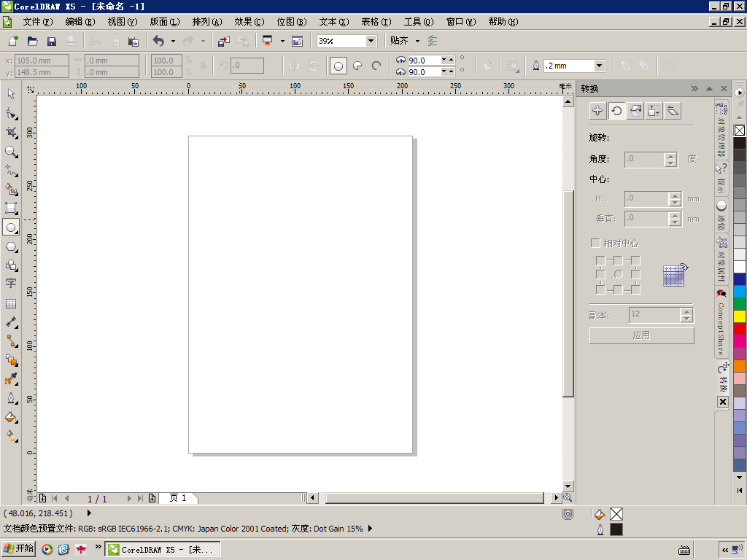
Task: Expand the application launcher dropdown arrow
Action: coord(282,41)
